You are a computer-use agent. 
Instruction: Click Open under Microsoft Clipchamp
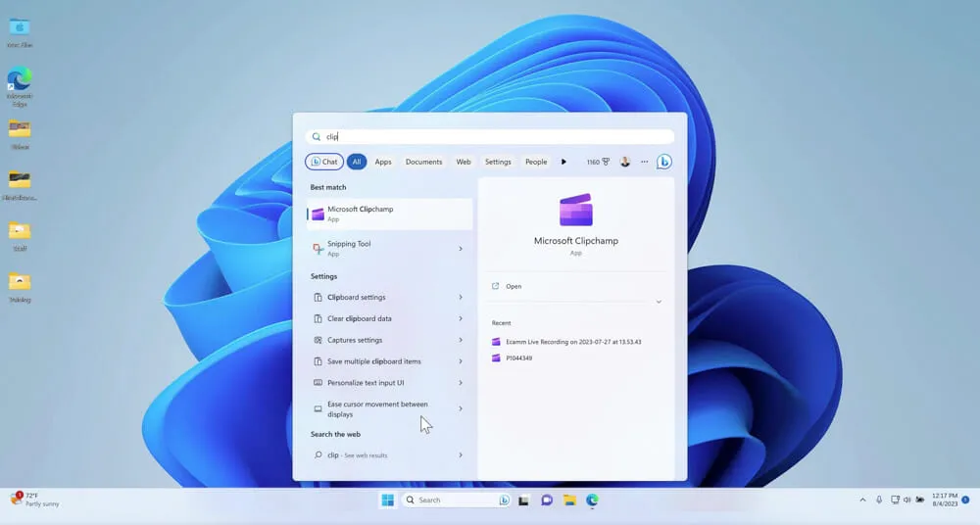tap(514, 286)
